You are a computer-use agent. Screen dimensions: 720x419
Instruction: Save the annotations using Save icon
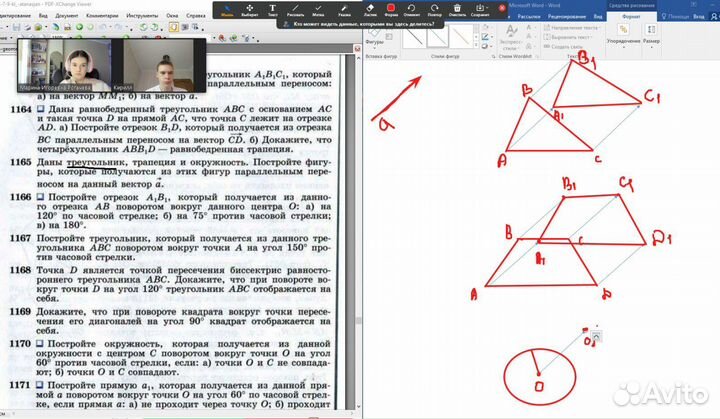click(479, 9)
